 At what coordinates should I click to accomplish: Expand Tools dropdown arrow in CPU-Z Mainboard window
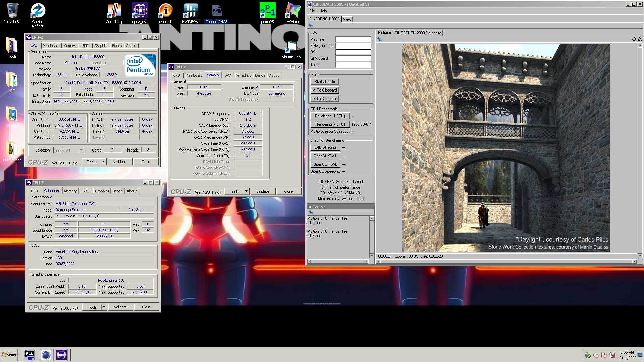[104, 307]
